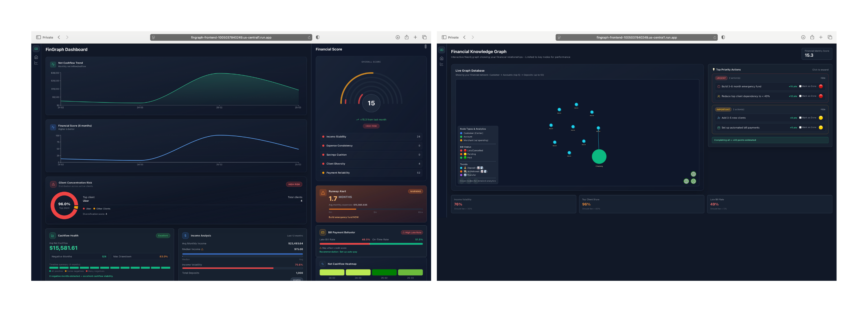Go back in the Knowledge Graph browser window
The width and height of the screenshot is (868, 312).
[x=464, y=37]
